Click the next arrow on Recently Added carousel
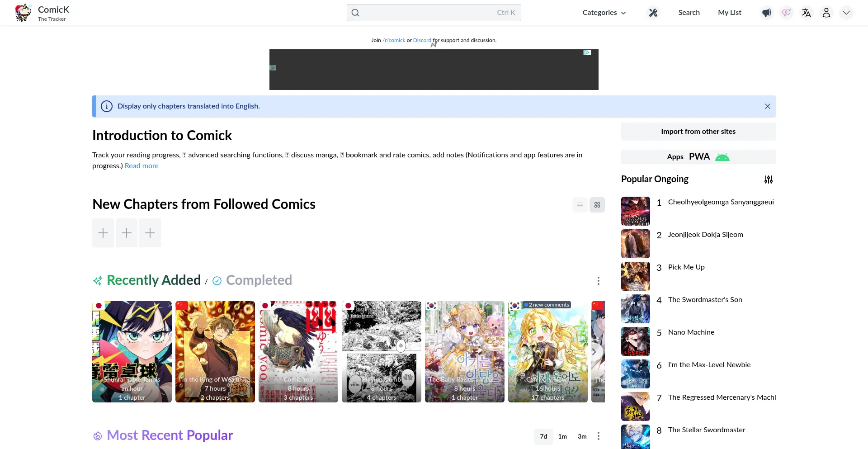Image resolution: width=868 pixels, height=449 pixels. tap(594, 352)
